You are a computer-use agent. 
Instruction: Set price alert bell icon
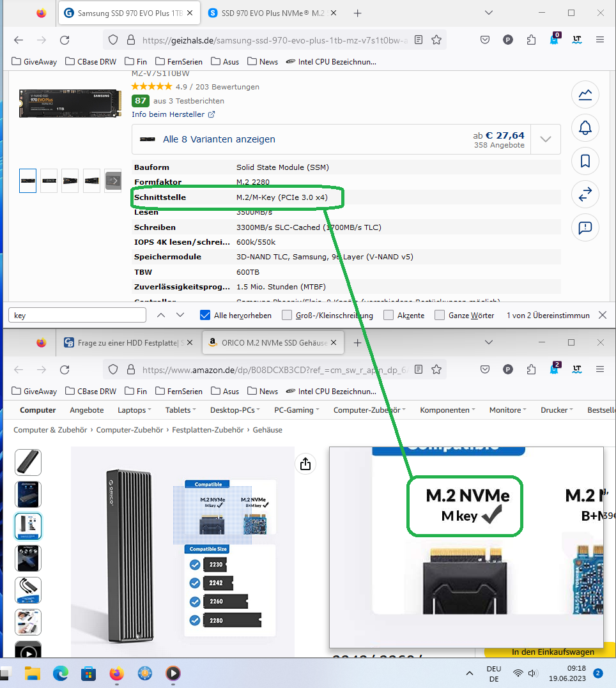click(585, 128)
